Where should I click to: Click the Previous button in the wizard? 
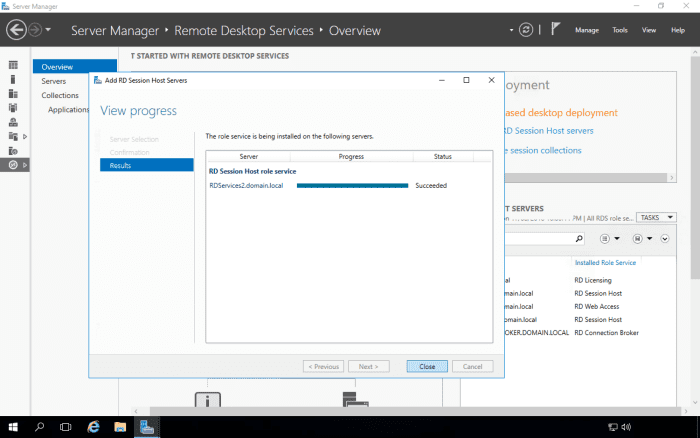pos(323,367)
